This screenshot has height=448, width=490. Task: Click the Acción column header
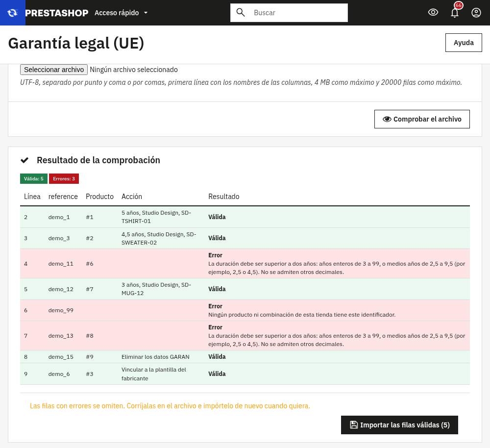pyautogui.click(x=131, y=197)
